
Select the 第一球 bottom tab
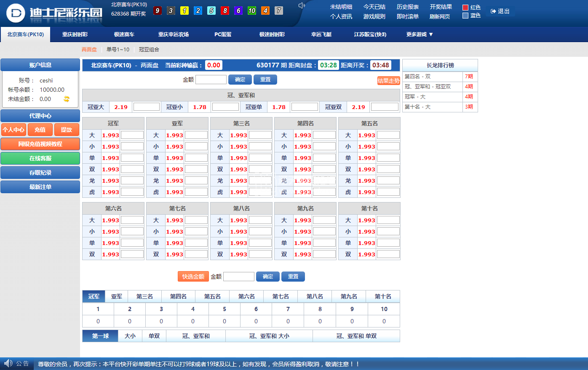tap(100, 336)
